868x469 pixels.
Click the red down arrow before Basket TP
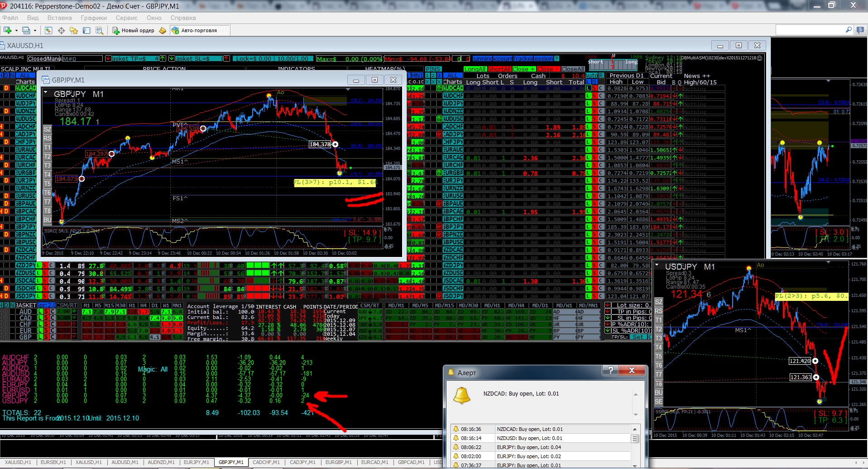point(108,58)
